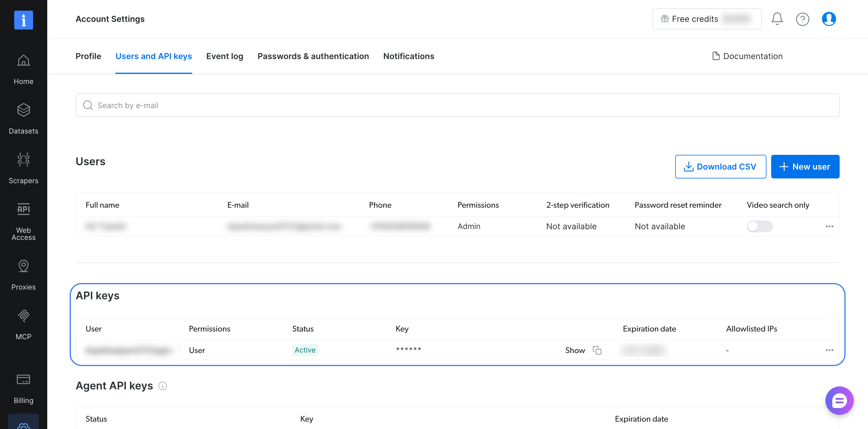Viewport: 868px width, 429px height.
Task: Open the user account avatar menu
Action: [828, 19]
